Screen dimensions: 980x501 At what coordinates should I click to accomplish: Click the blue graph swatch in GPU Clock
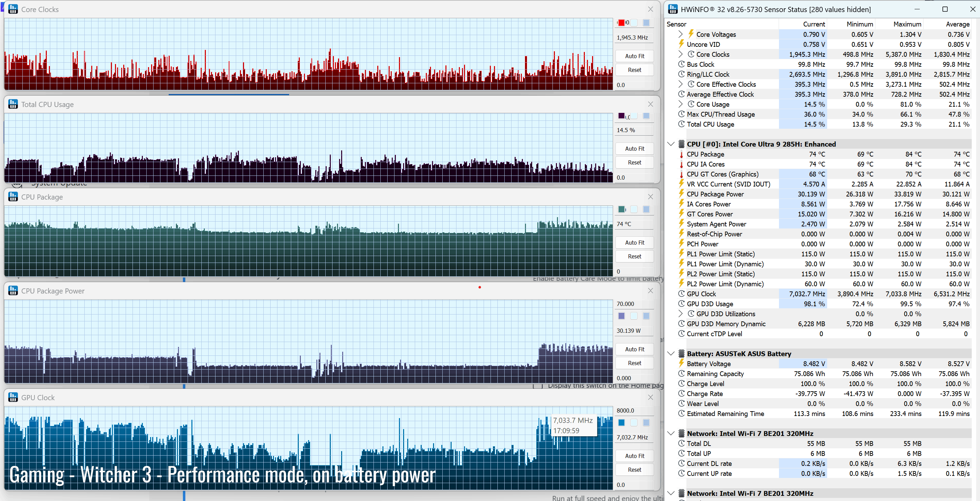pyautogui.click(x=621, y=422)
